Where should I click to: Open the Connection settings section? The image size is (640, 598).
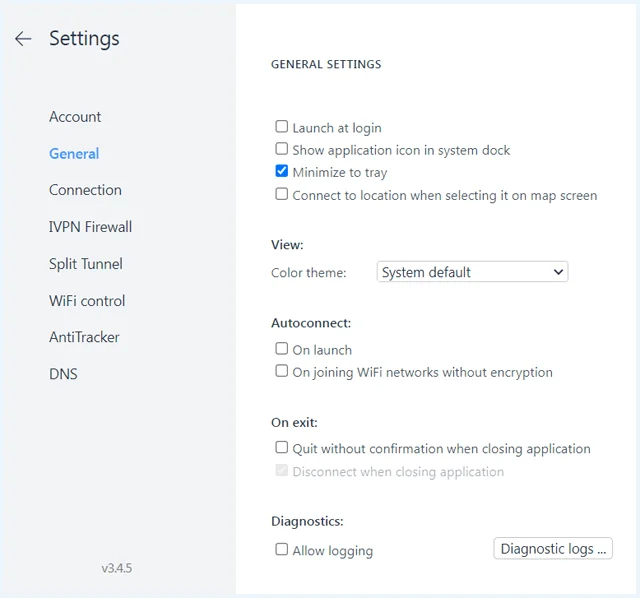point(85,190)
